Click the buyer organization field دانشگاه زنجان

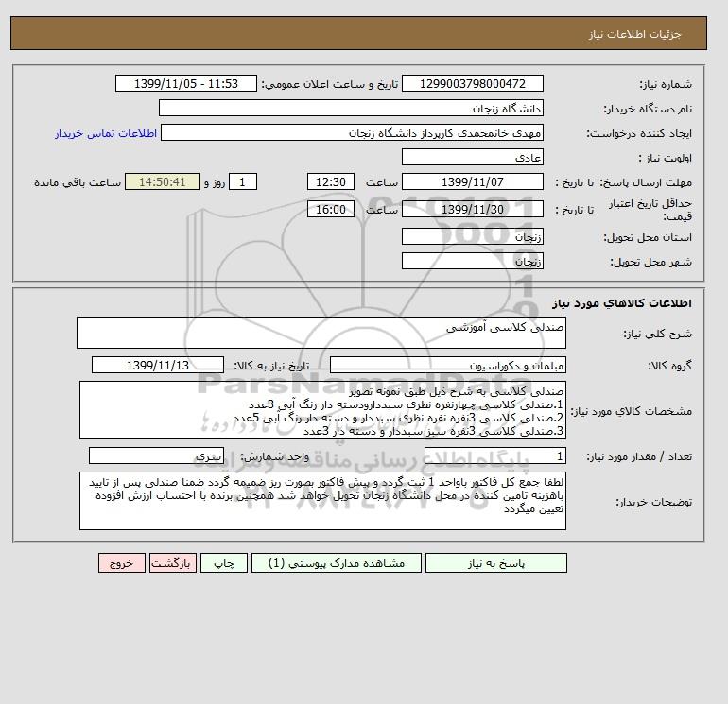pyautogui.click(x=351, y=108)
